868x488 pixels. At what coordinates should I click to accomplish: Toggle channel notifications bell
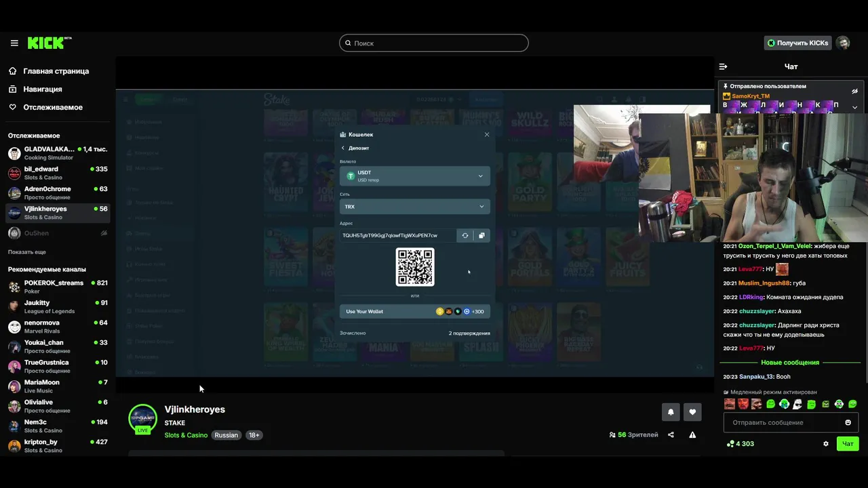671,412
